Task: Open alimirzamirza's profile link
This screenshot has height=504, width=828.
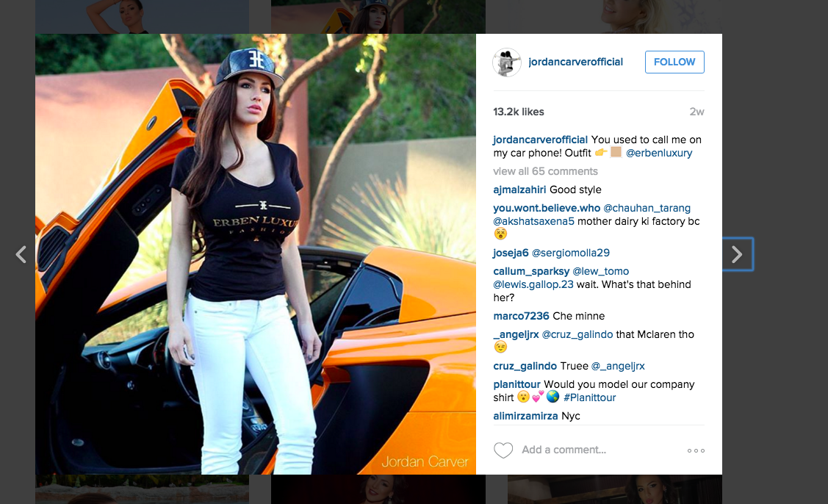Action: click(x=525, y=416)
